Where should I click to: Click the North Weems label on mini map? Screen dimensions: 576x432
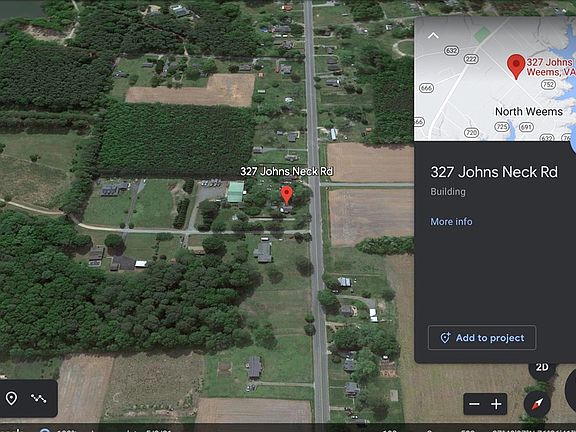tap(529, 111)
